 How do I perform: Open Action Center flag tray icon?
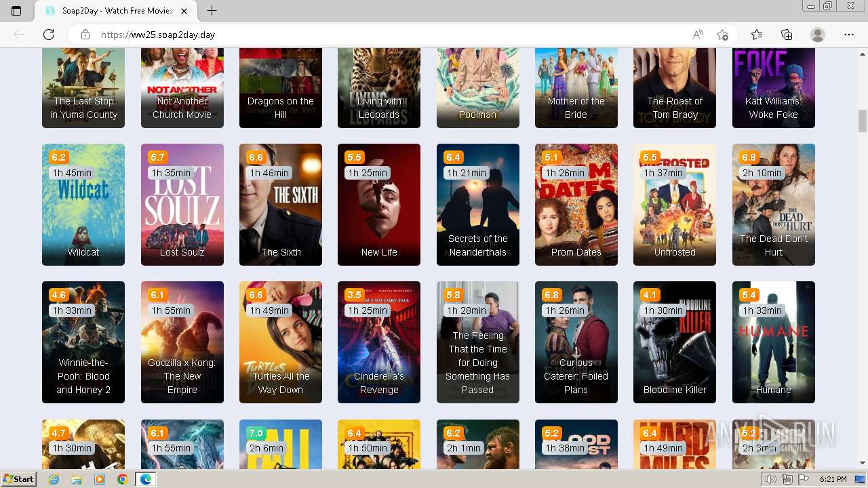(x=804, y=479)
